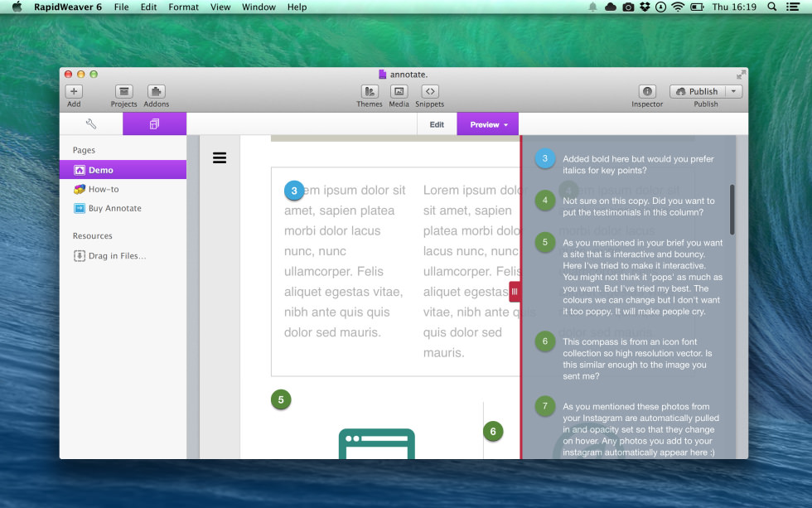
Task: Select note 4 badge in annotation panel
Action: (545, 201)
